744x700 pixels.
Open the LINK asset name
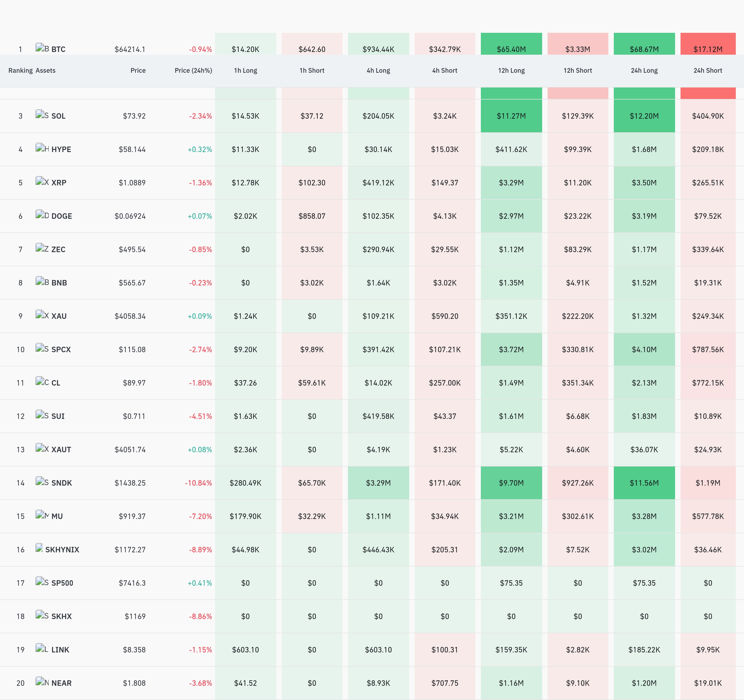coord(60,650)
